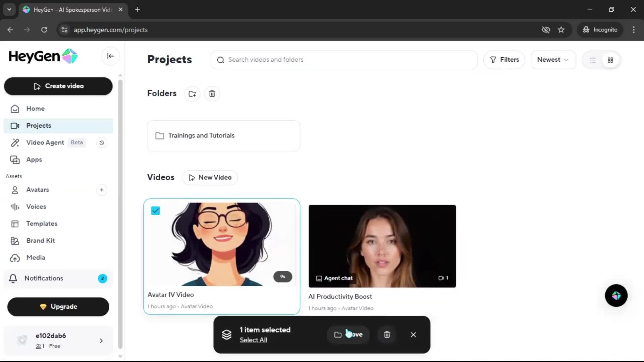644x362 pixels.
Task: Click the Select All link
Action: pos(253,340)
